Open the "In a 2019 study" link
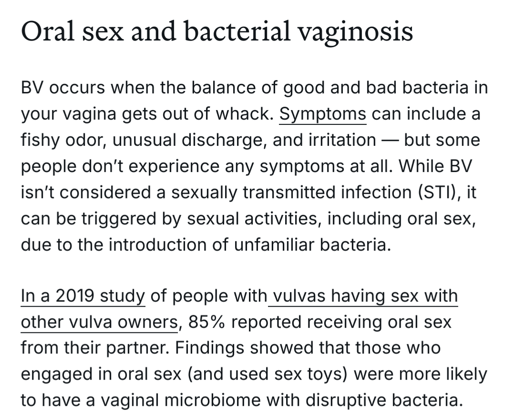The width and height of the screenshot is (515, 420). (x=83, y=296)
